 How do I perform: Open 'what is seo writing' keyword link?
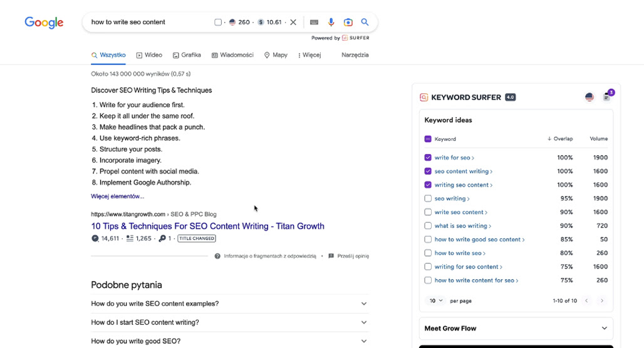[463, 226]
